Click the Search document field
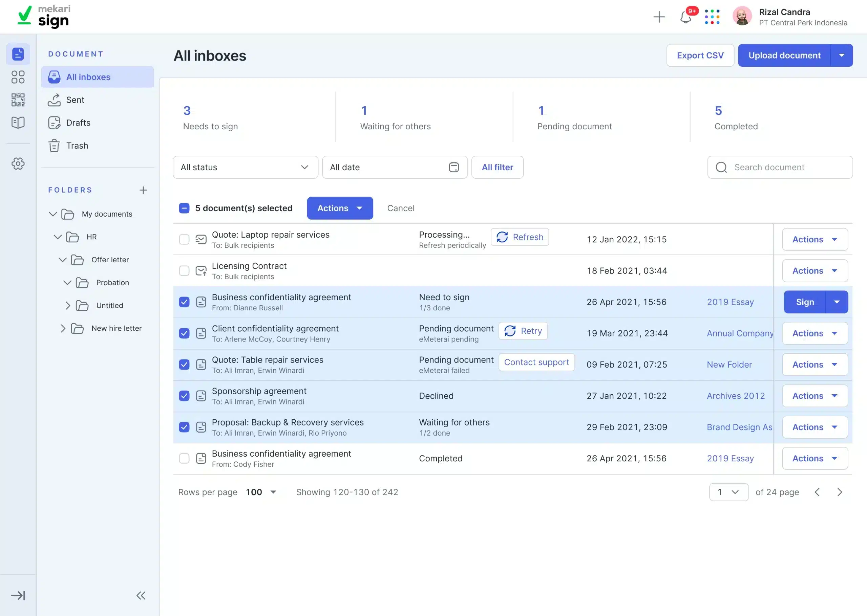 point(780,167)
